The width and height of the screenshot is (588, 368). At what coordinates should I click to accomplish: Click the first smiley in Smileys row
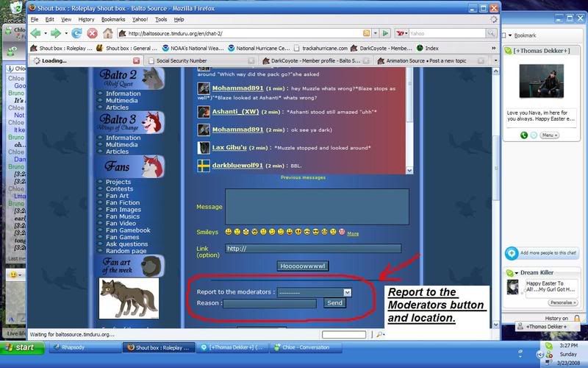click(228, 232)
